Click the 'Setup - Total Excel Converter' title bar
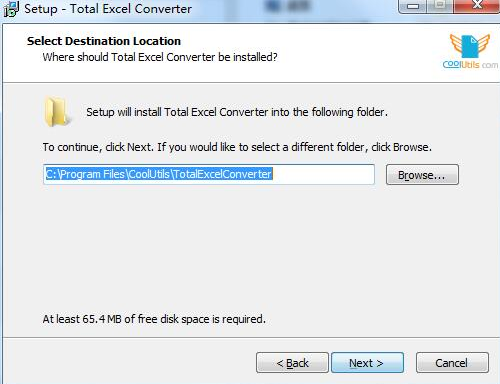 pyautogui.click(x=108, y=9)
